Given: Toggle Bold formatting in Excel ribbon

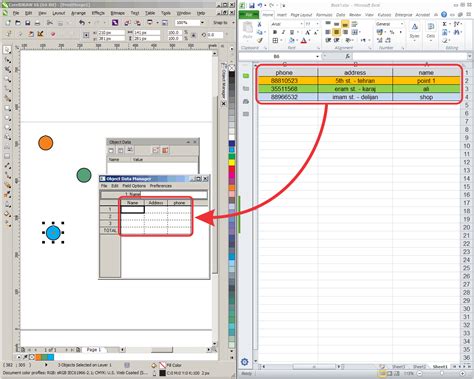Looking at the screenshot, I should click(x=275, y=32).
